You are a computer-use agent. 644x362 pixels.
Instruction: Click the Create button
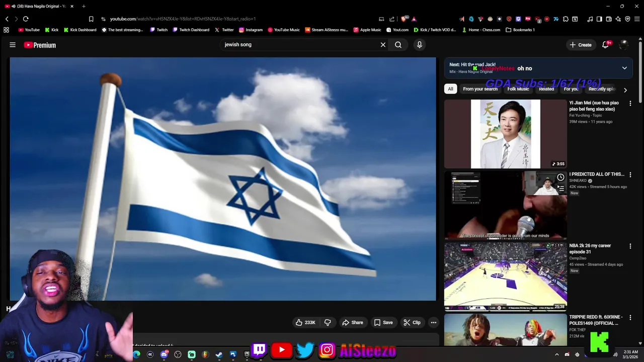pyautogui.click(x=580, y=45)
